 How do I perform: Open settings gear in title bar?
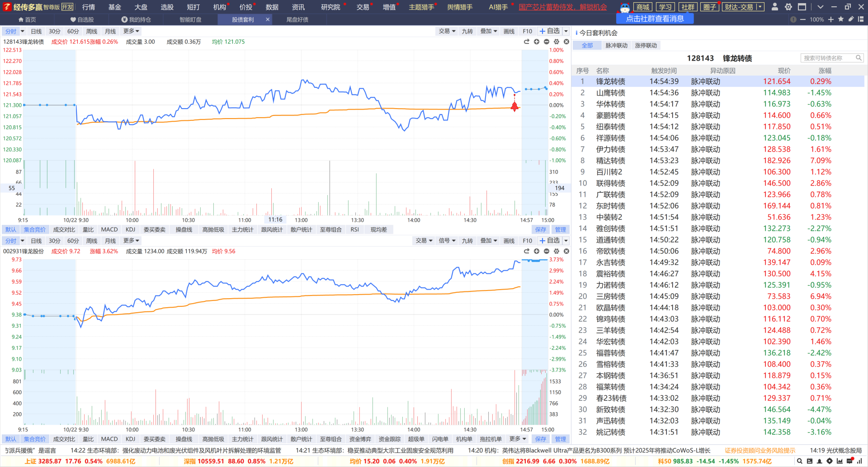[x=788, y=7]
